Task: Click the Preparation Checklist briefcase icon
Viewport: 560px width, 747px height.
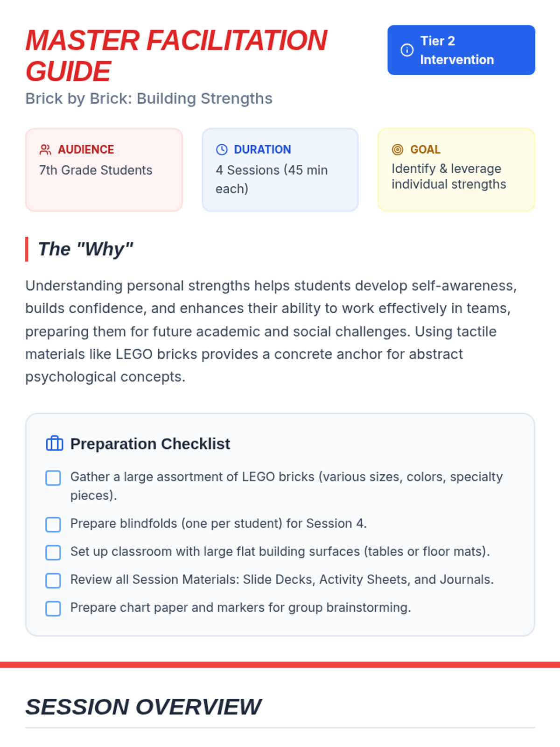Action: coord(55,444)
